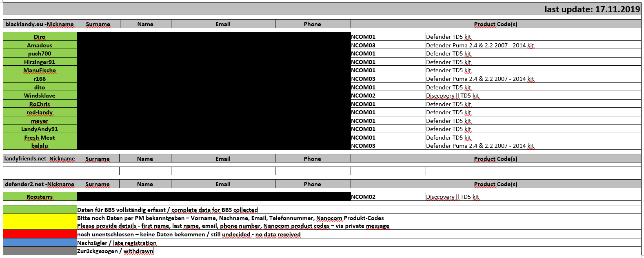
Task: Select the Surname header in defender2.net section
Action: pyautogui.click(x=98, y=184)
